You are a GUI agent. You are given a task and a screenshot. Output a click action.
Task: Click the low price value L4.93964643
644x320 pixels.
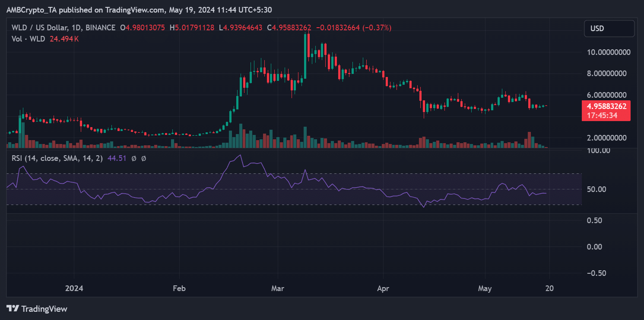241,28
